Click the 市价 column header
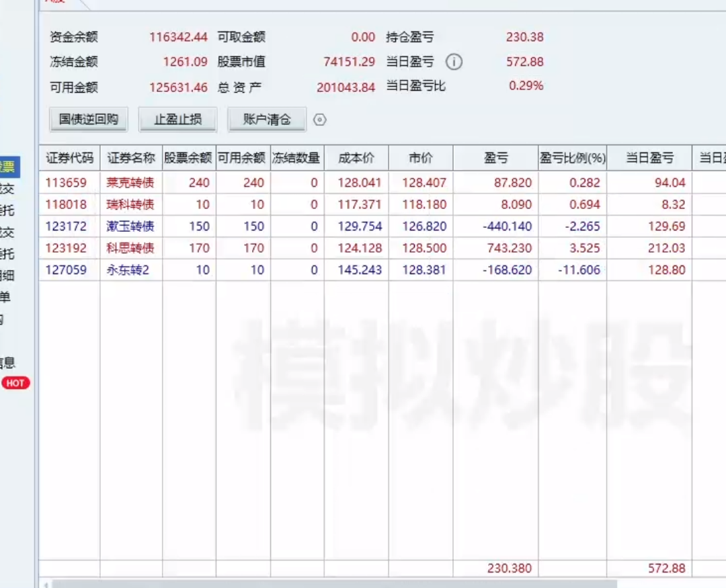This screenshot has height=588, width=726. coord(421,159)
